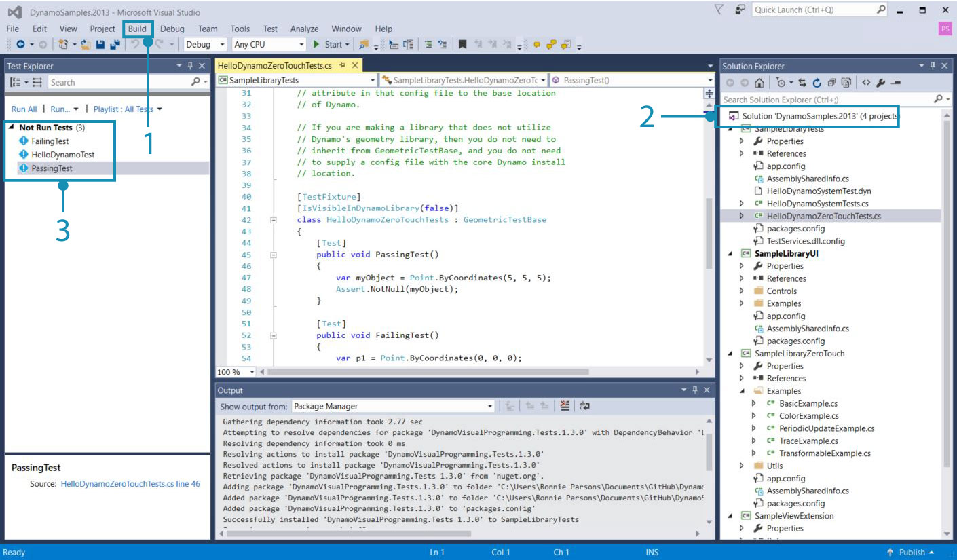
Task: Click the Open File toolbar icon
Action: tap(86, 45)
